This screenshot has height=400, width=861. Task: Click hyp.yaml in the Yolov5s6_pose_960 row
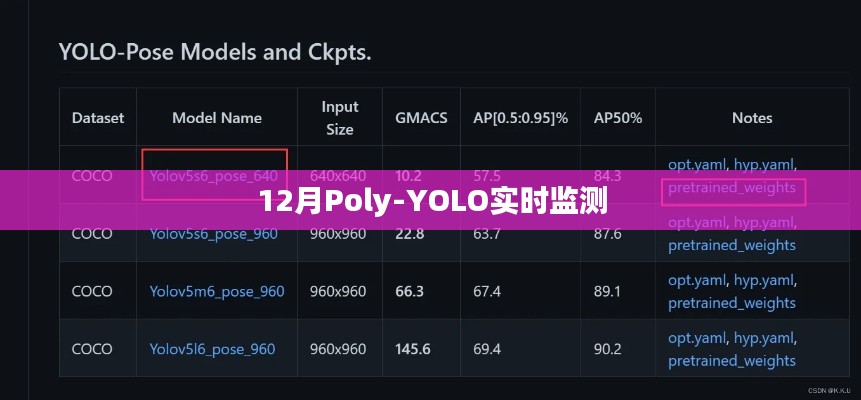(765, 223)
